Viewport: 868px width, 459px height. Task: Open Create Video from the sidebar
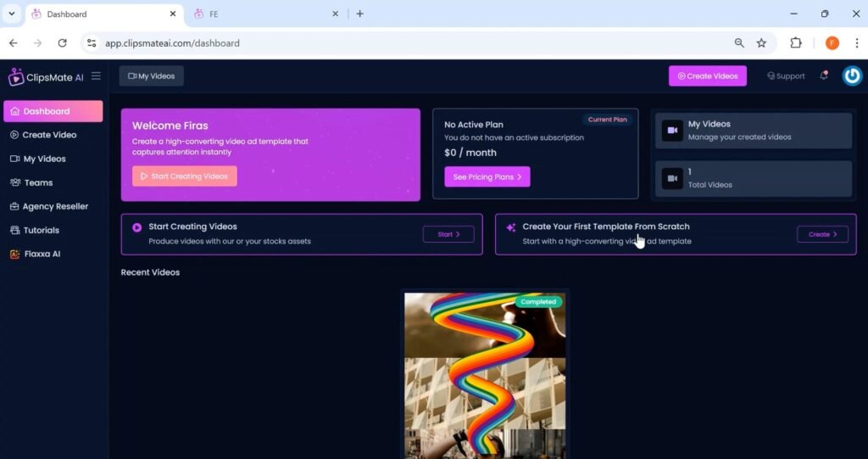49,135
